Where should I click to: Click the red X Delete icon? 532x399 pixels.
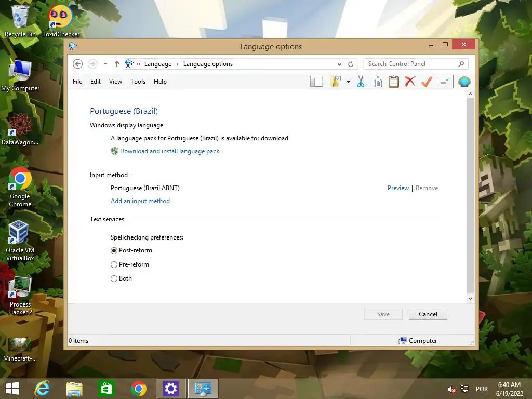point(410,82)
